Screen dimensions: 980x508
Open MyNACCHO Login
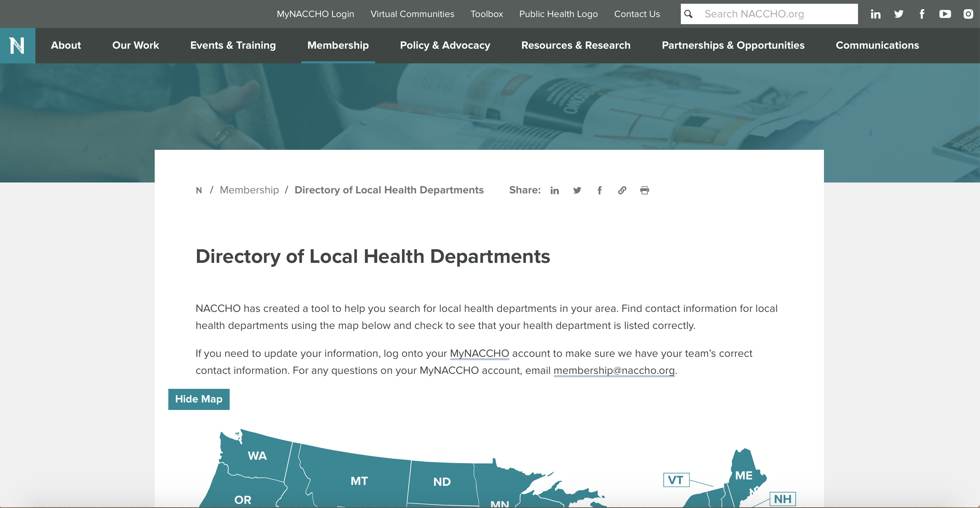(316, 14)
